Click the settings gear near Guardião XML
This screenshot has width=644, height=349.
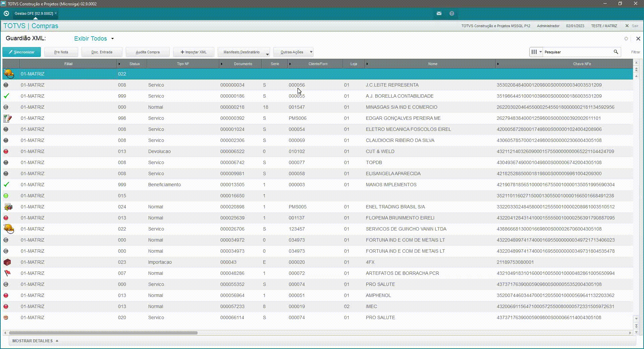(626, 39)
